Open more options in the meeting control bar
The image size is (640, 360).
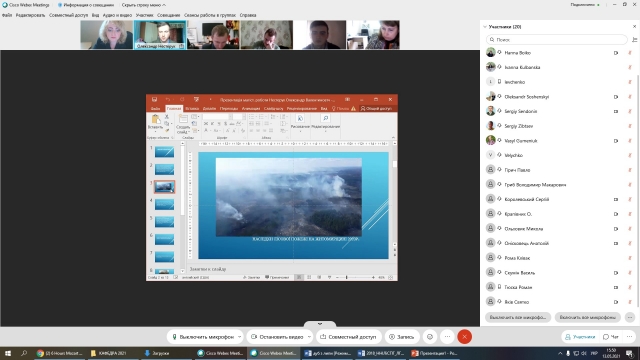[x=447, y=337]
